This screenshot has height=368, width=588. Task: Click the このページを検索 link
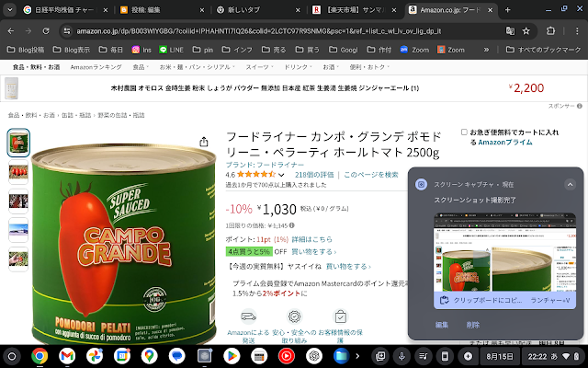click(x=371, y=175)
